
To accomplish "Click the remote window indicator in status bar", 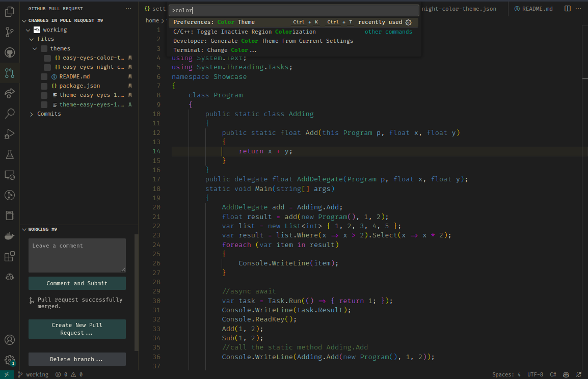I will 7,374.
